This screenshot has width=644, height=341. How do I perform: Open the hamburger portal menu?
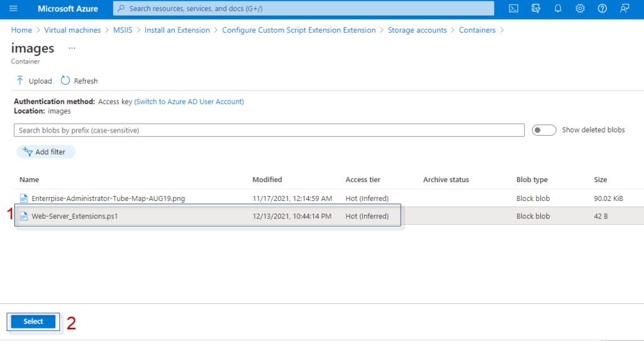[x=13, y=8]
